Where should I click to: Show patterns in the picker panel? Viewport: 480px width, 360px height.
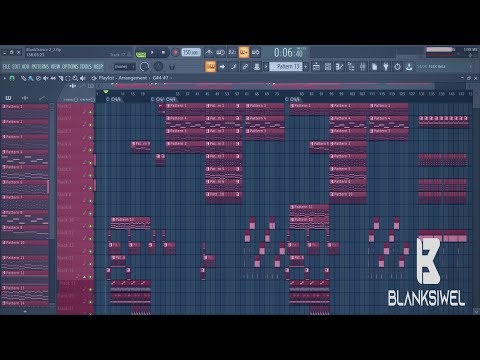point(8,98)
